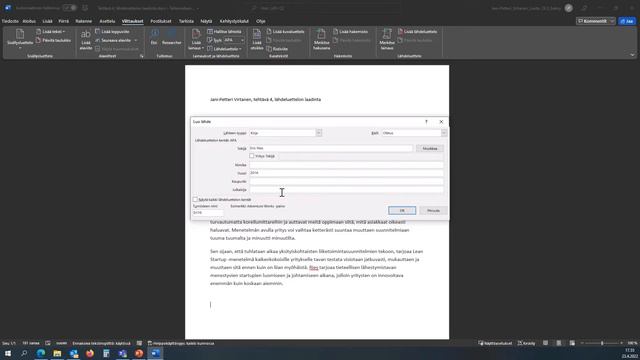This screenshot has width=640, height=360.
Task: Collapse the ribbon with the chevron
Action: click(x=632, y=55)
